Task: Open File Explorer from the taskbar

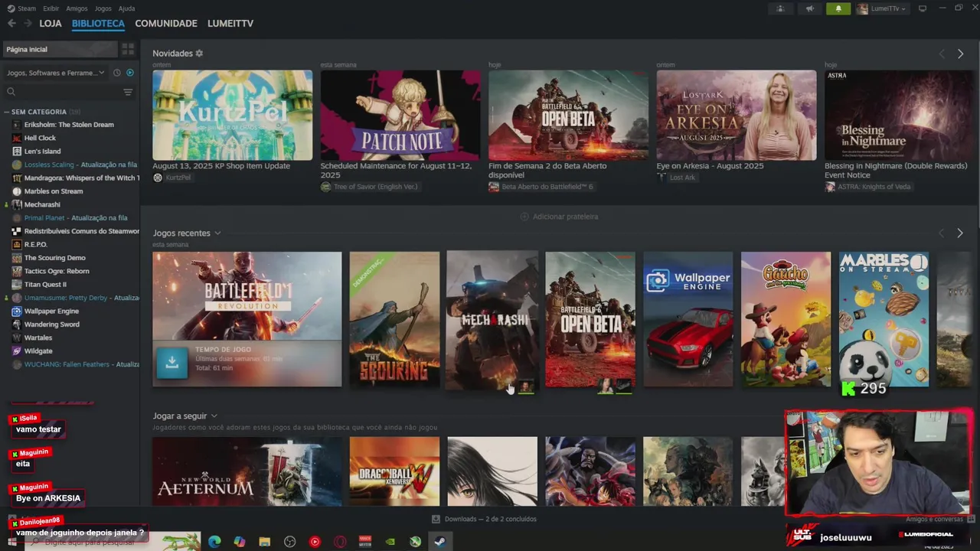Action: (x=265, y=542)
